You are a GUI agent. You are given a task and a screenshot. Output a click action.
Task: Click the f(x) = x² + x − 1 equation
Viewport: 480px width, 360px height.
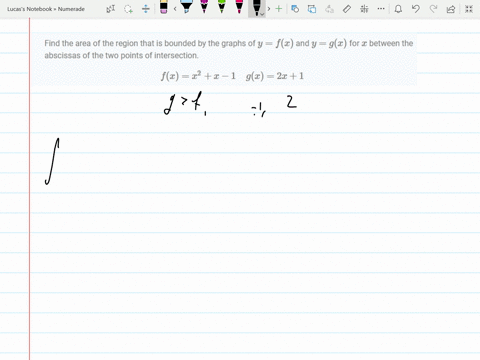(x=198, y=76)
